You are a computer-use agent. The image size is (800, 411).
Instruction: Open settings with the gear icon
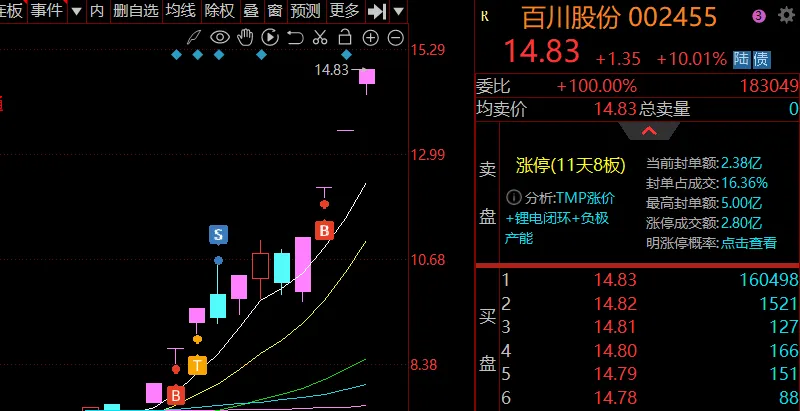[x=786, y=16]
